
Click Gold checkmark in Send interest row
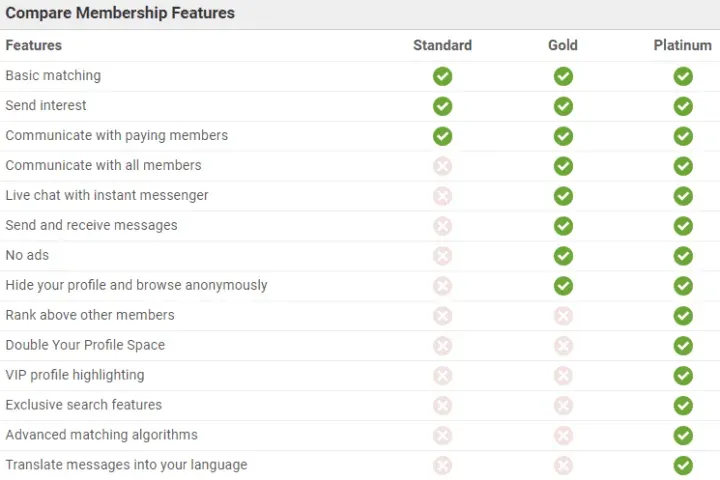563,106
